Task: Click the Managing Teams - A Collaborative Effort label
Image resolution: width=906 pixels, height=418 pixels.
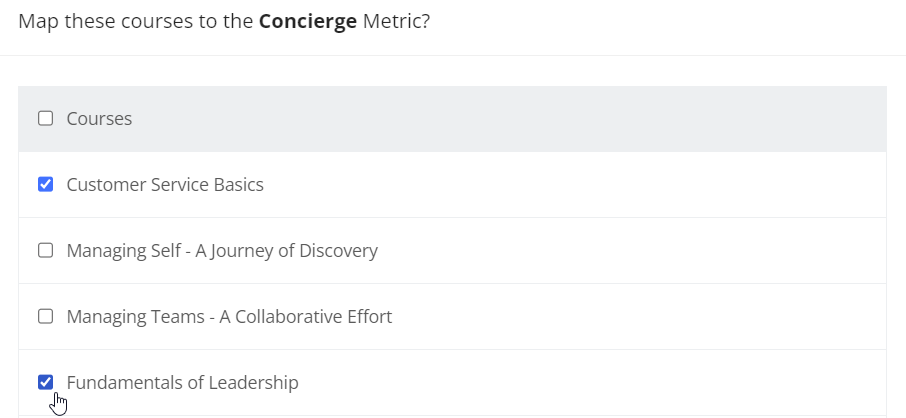Action: coord(229,316)
